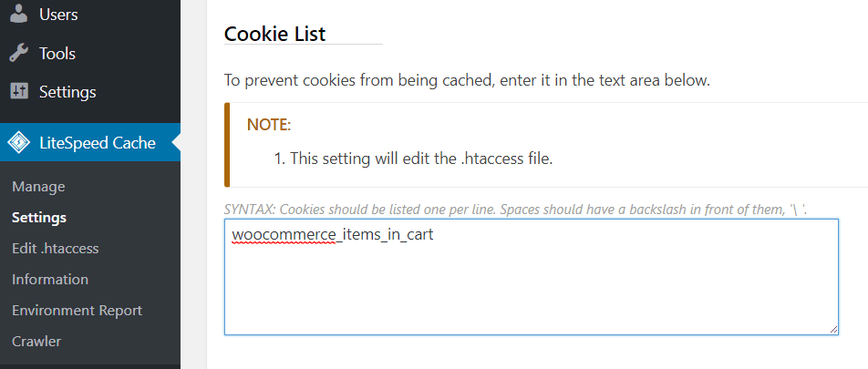Select the LiteSpeed Cache menu label
The image size is (868, 369).
(97, 143)
